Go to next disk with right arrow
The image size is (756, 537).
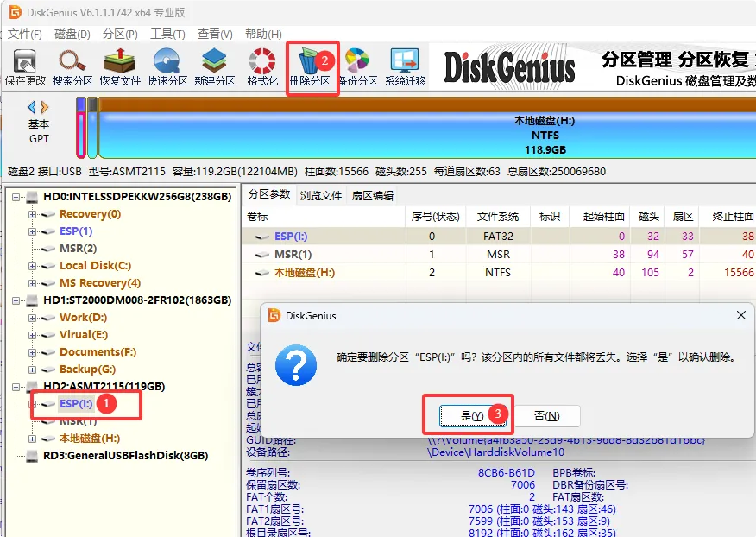point(44,107)
